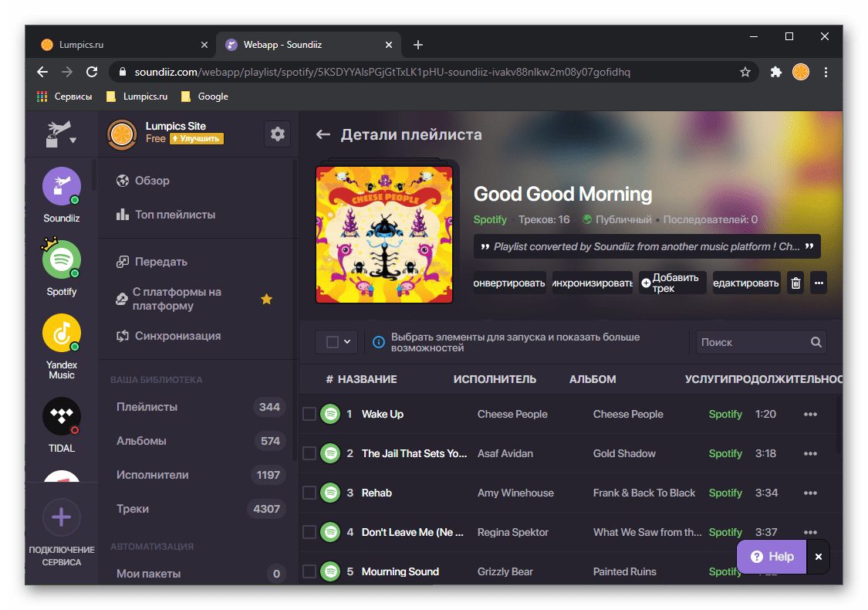Bookmark the page with the star icon
The width and height of the screenshot is (868, 610).
(x=745, y=72)
